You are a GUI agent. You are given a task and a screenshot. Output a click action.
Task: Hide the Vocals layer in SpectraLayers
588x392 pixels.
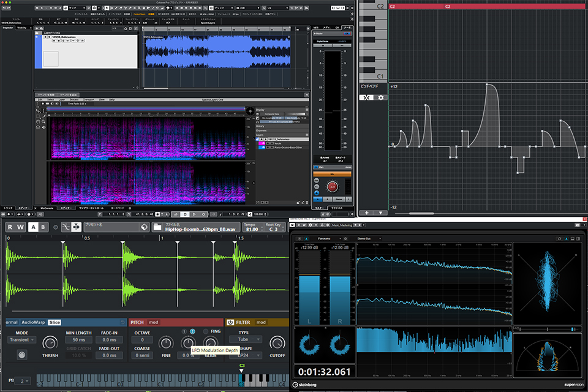(x=268, y=143)
